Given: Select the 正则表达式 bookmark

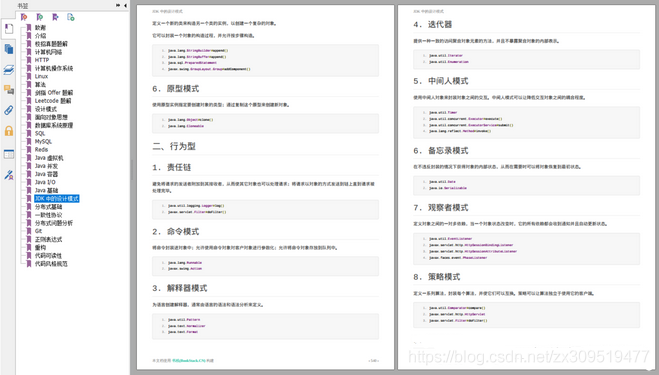Looking at the screenshot, I should tap(48, 239).
